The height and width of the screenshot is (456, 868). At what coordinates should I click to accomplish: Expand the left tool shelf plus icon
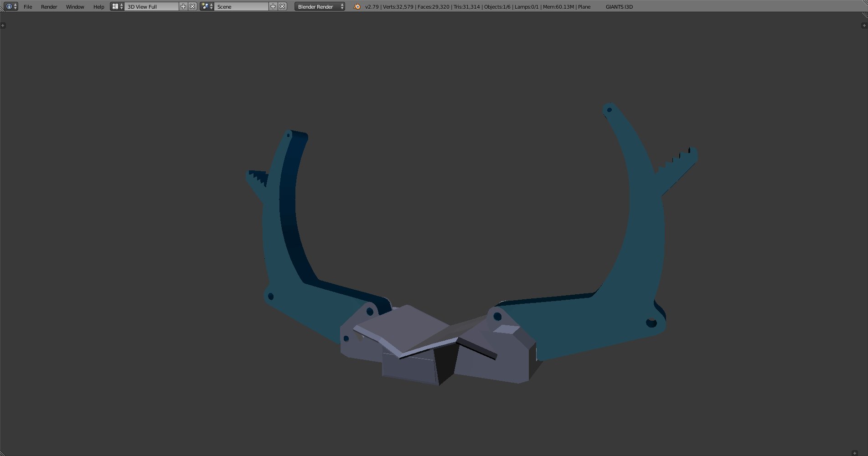tap(3, 26)
